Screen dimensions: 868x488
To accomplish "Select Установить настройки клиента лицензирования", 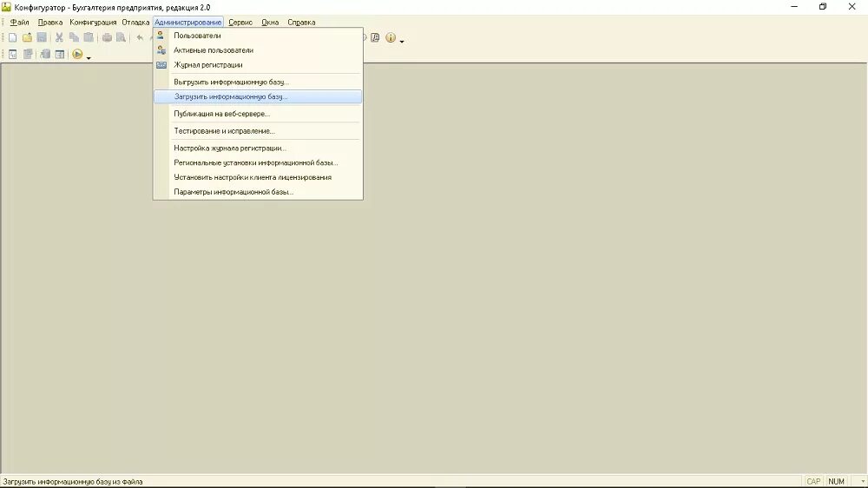I will [x=258, y=177].
